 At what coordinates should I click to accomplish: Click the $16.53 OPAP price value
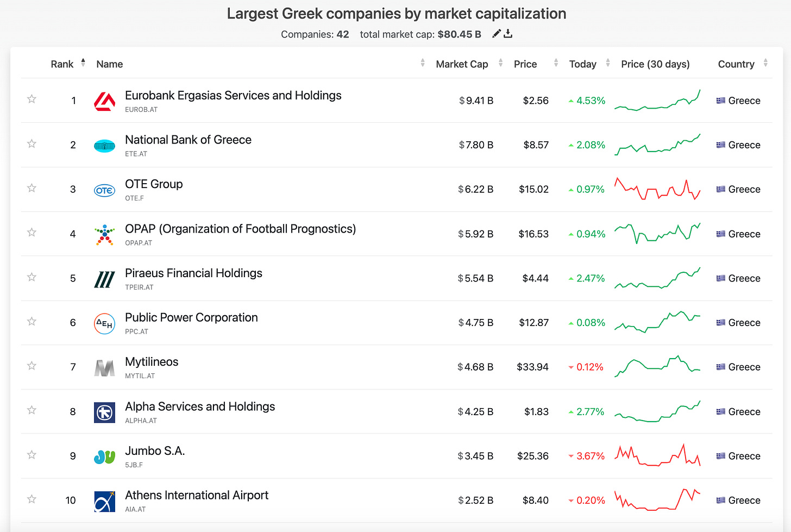point(533,234)
